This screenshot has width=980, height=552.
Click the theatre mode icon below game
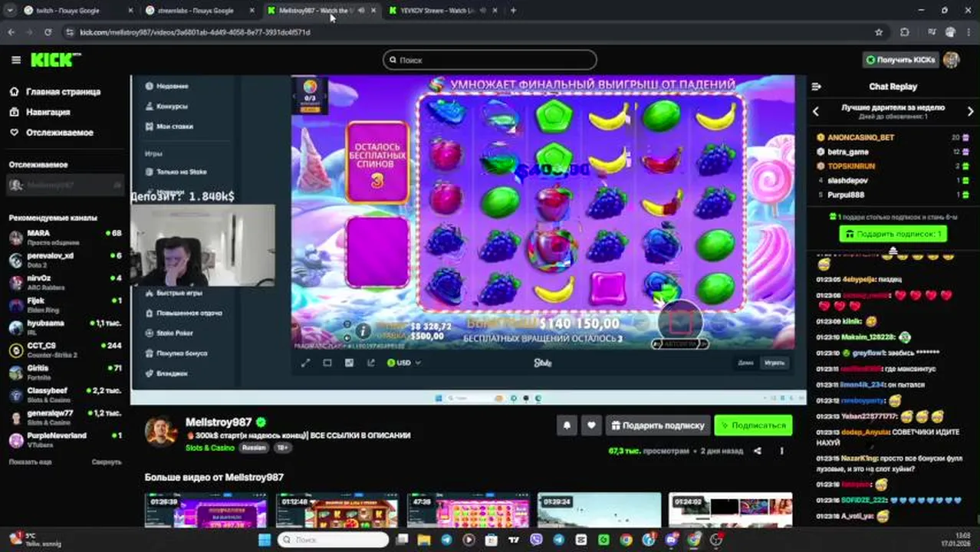pyautogui.click(x=327, y=363)
